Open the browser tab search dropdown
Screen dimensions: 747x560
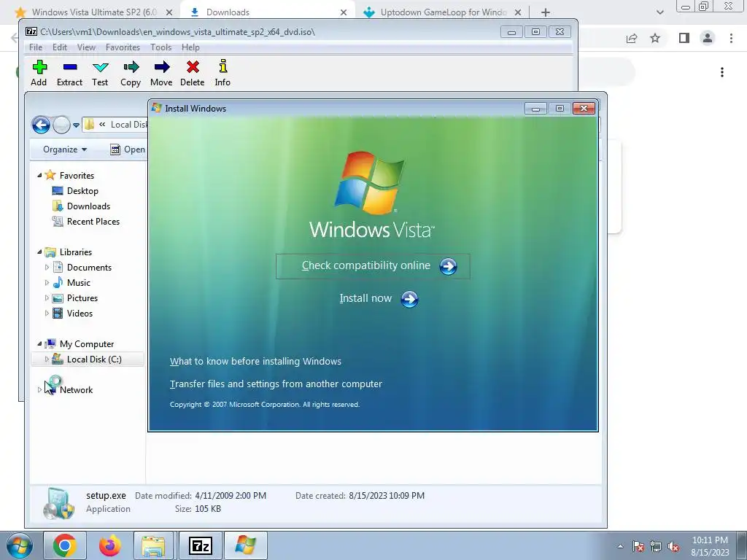click(x=659, y=12)
